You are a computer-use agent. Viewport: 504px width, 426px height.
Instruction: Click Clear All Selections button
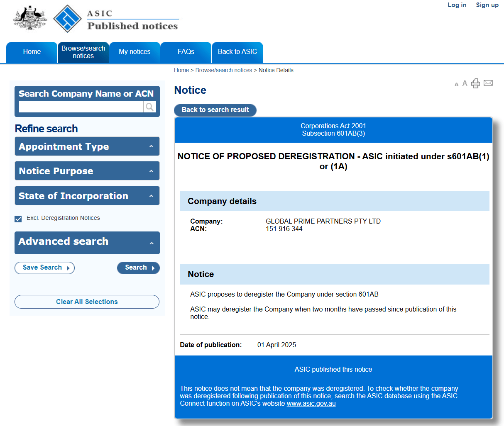[87, 302]
